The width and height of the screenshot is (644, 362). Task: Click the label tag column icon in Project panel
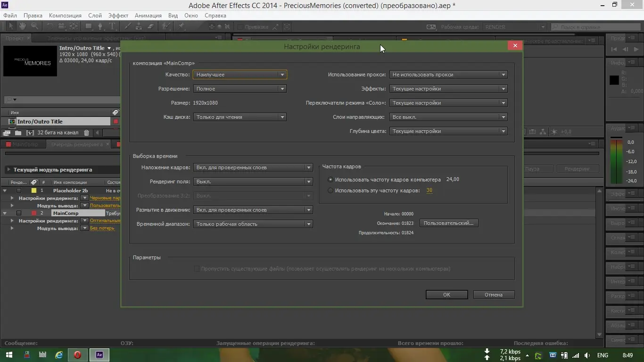coord(116,112)
